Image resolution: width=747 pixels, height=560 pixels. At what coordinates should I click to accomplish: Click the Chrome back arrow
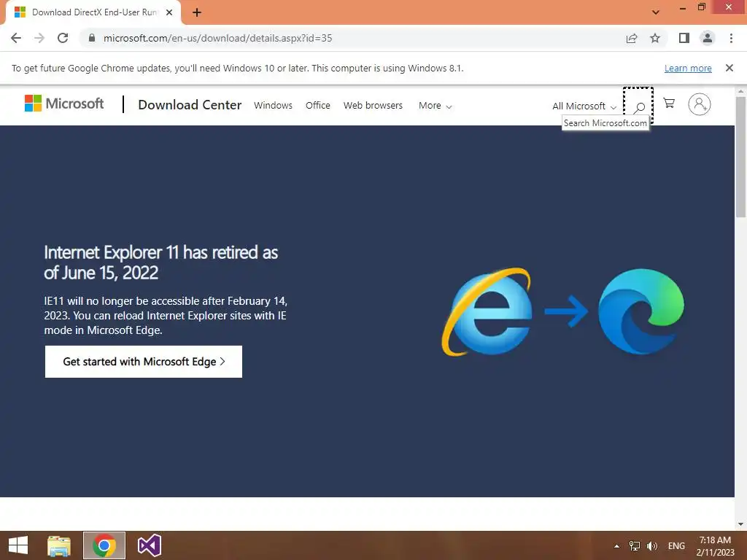pos(16,38)
